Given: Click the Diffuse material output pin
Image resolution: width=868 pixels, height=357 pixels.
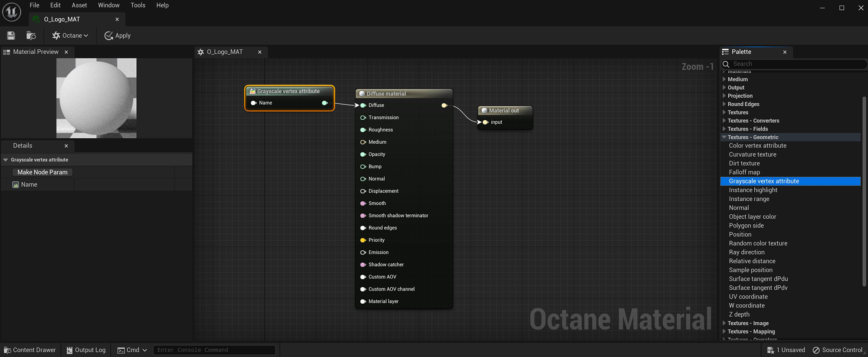Looking at the screenshot, I should pyautogui.click(x=444, y=105).
